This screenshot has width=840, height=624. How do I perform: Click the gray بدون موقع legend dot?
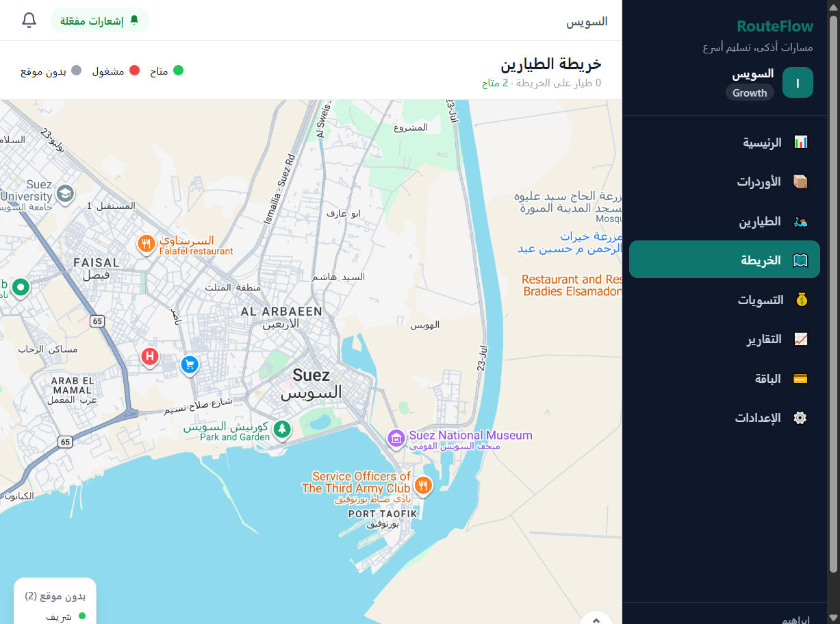[76, 71]
